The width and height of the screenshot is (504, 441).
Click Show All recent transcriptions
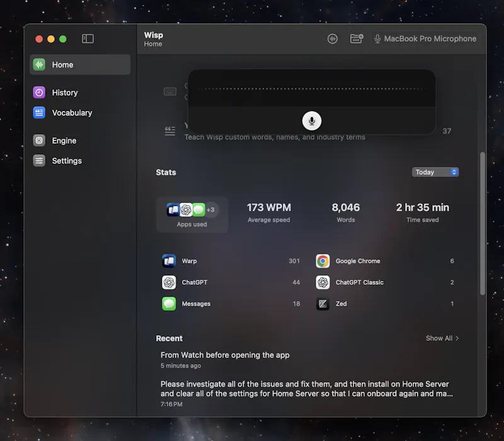[442, 338]
